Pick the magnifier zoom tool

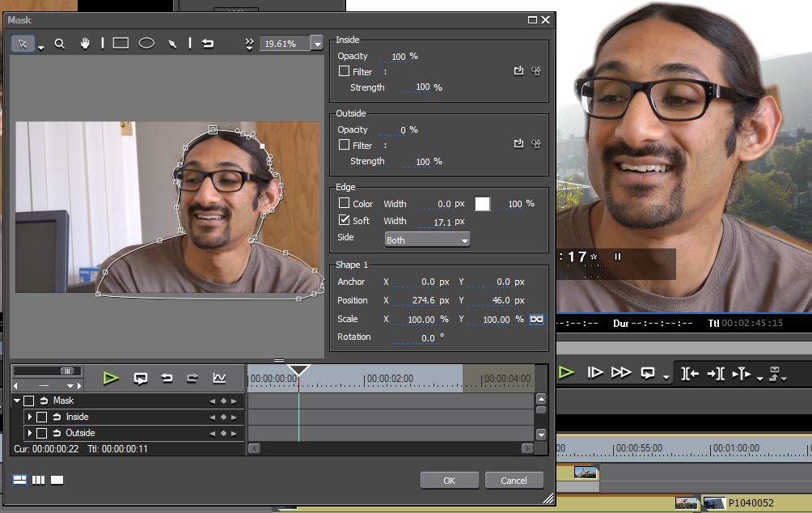pyautogui.click(x=59, y=44)
